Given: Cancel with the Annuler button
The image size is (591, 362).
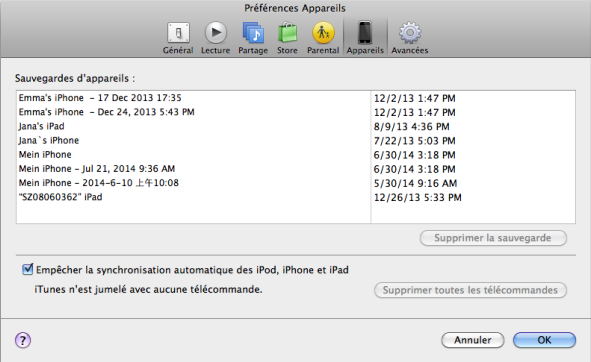Looking at the screenshot, I should click(x=473, y=340).
